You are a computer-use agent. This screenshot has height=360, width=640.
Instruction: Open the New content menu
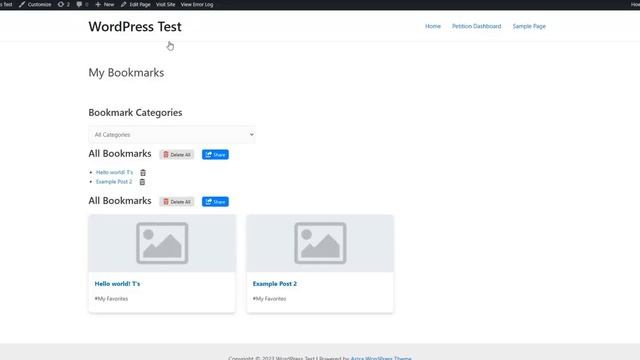104,4
